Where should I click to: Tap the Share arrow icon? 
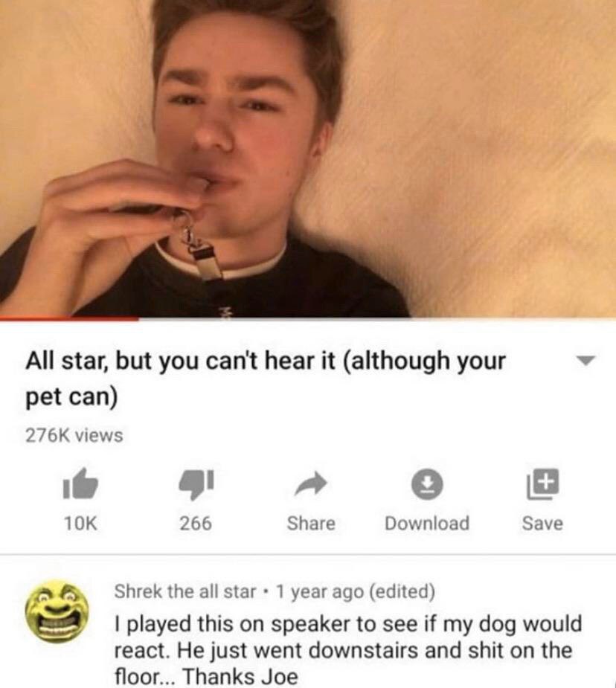tap(311, 484)
